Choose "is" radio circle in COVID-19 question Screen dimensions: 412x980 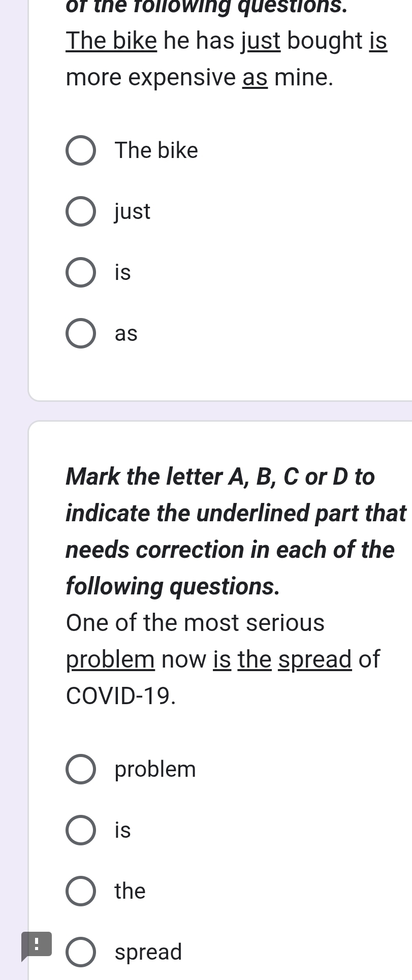80,831
